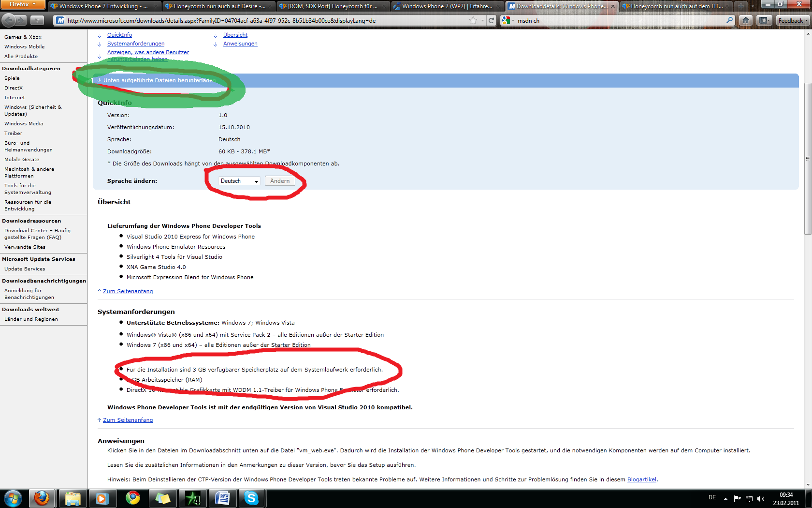
Task: Open Skype from the taskbar
Action: coord(252,498)
